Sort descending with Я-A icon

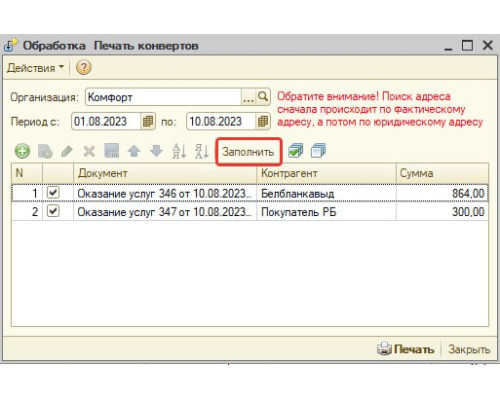pyautogui.click(x=202, y=151)
